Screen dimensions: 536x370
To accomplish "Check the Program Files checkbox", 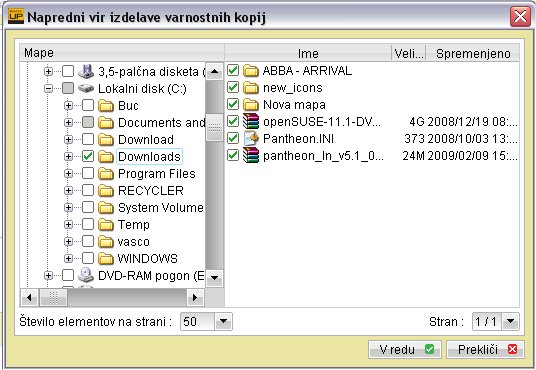I will click(88, 173).
